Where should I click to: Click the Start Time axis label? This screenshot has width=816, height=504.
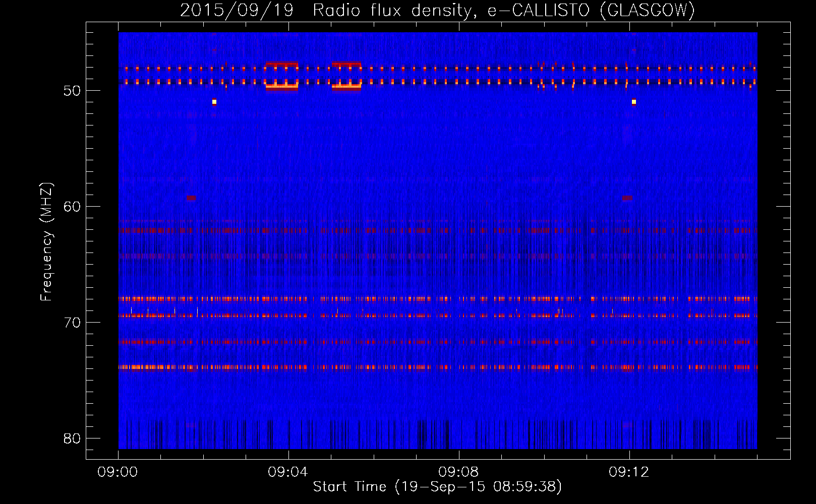437,487
